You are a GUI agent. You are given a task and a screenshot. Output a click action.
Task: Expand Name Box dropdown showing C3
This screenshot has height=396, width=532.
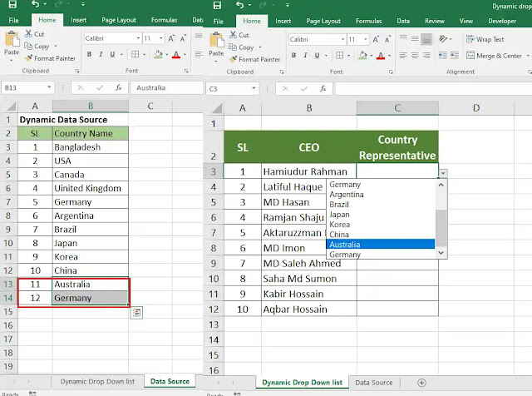click(254, 89)
